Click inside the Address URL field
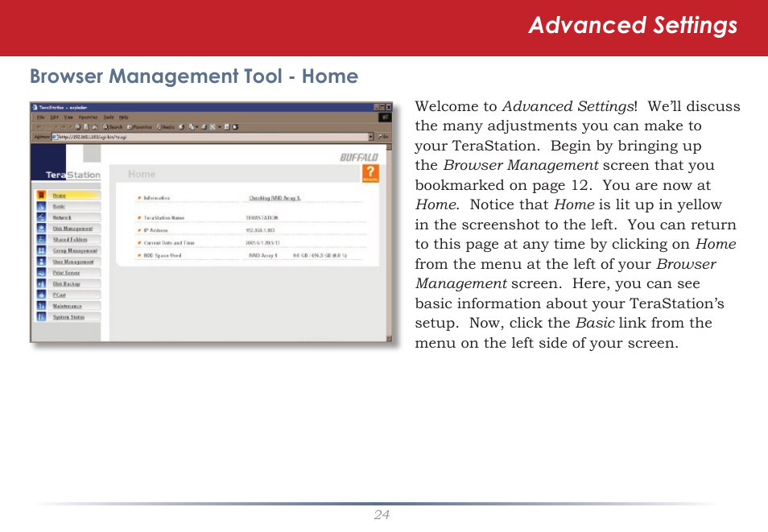This screenshot has width=768, height=532. tap(209, 137)
